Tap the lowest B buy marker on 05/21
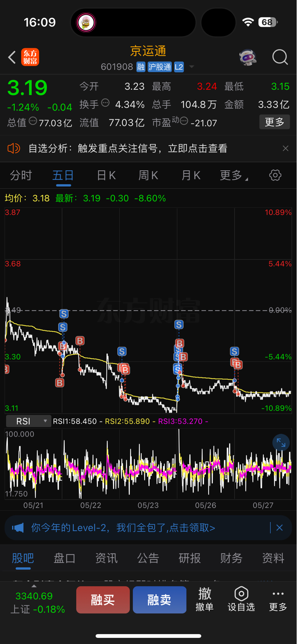 (59, 383)
